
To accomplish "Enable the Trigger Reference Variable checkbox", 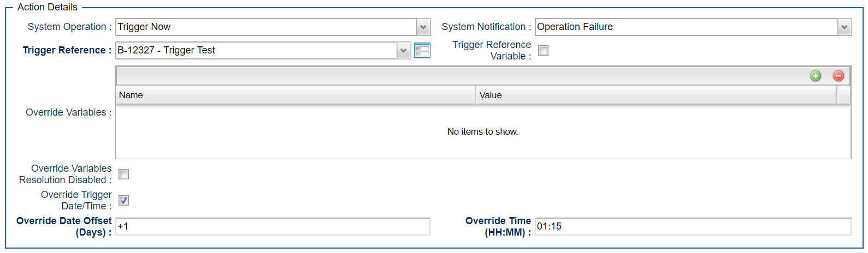I will 543,51.
